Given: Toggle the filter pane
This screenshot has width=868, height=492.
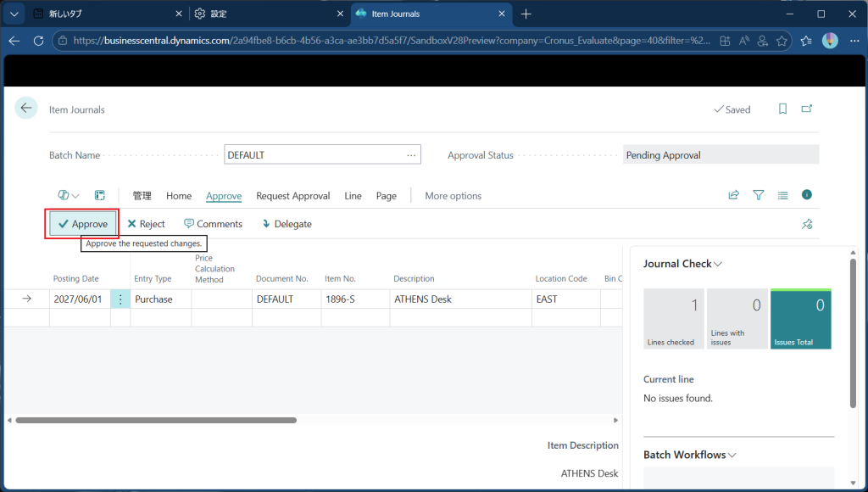Looking at the screenshot, I should tap(759, 195).
